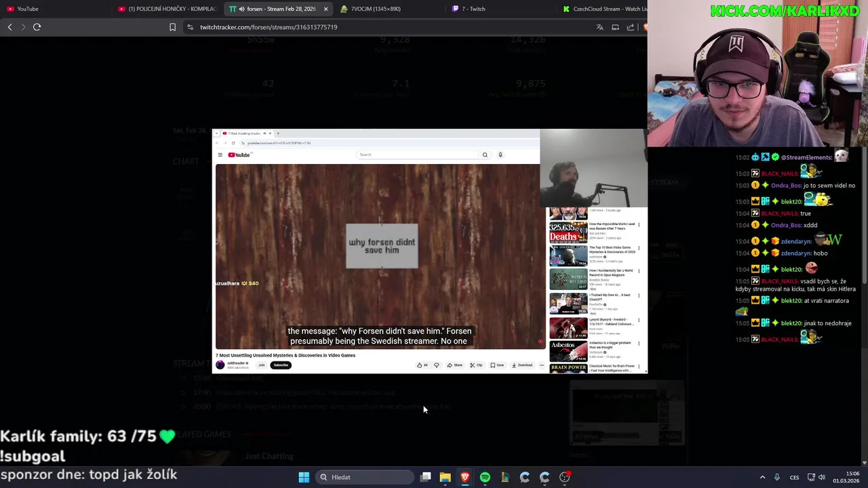Click the taskbar Hledat search box
Screen dimensions: 868x488
[x=366, y=477]
